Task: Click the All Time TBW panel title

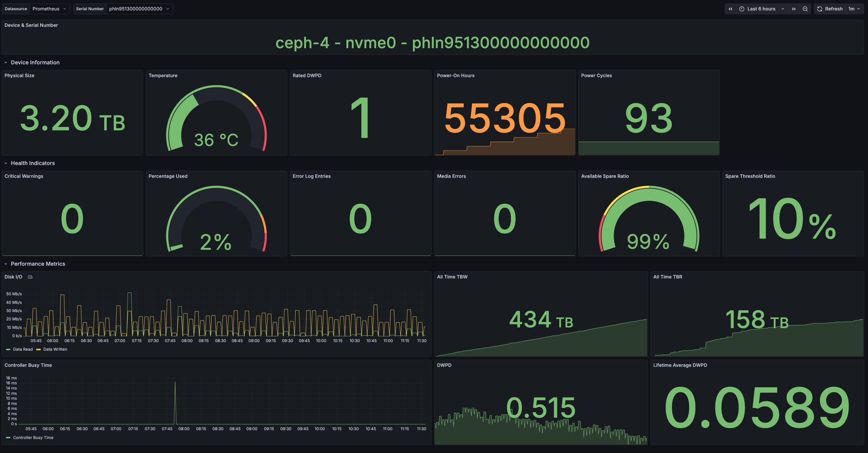Action: [x=452, y=277]
